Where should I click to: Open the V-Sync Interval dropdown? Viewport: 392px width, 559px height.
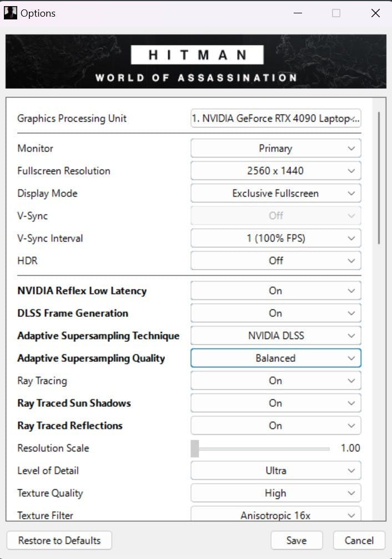click(276, 238)
